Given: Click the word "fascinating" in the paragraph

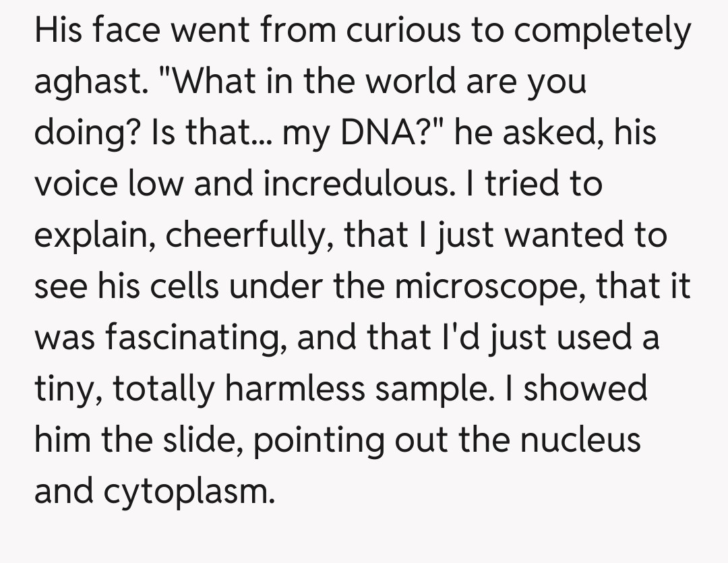Looking at the screenshot, I should pyautogui.click(x=183, y=338).
